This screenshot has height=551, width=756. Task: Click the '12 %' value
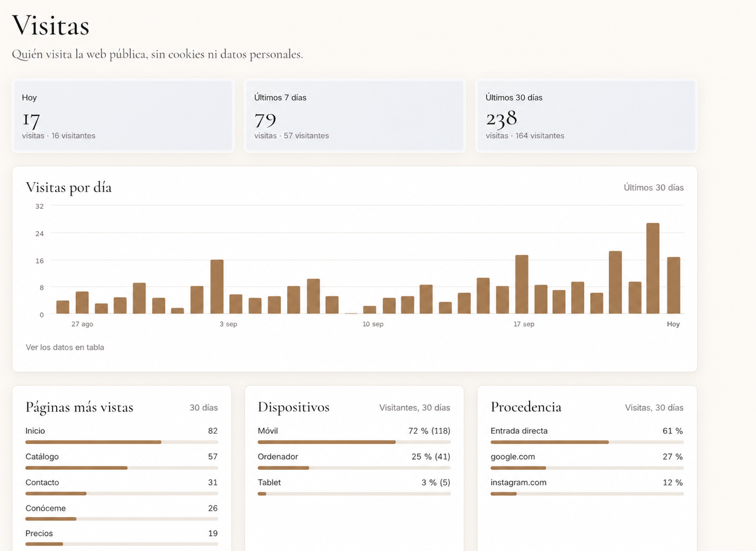pos(673,483)
